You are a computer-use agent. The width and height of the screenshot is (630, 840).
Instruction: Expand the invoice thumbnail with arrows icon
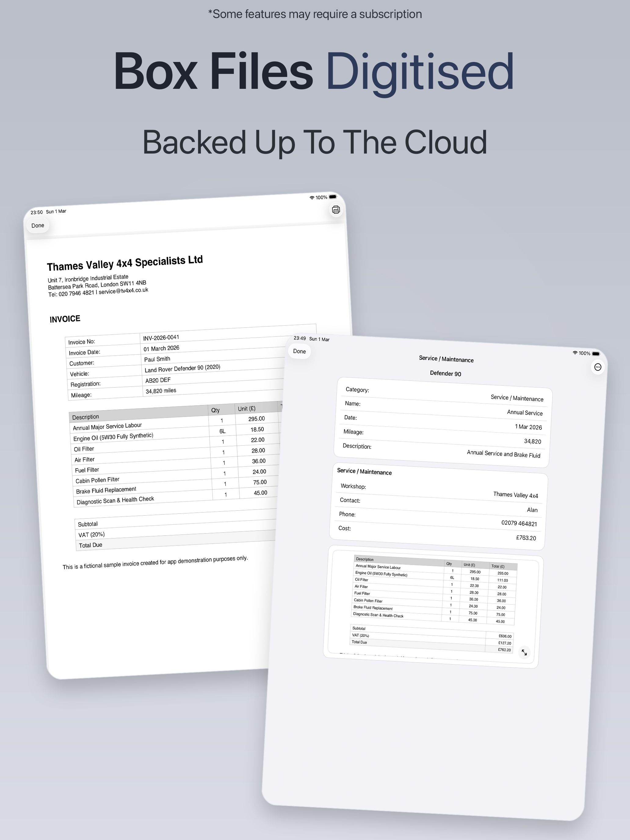(x=524, y=652)
